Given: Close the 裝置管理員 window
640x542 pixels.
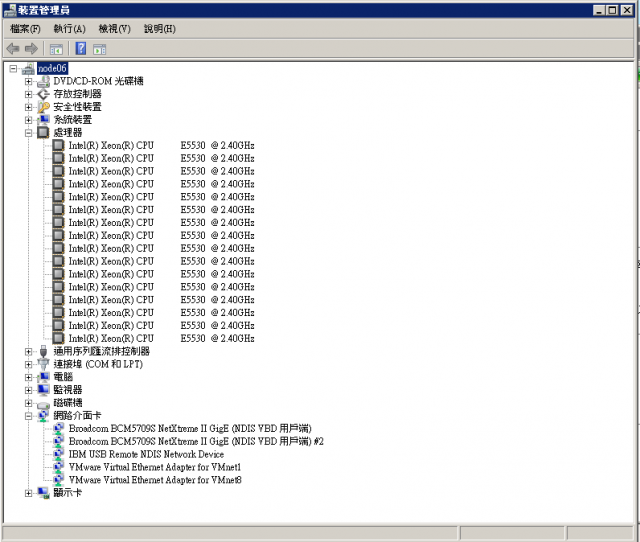Looking at the screenshot, I should coord(627,10).
